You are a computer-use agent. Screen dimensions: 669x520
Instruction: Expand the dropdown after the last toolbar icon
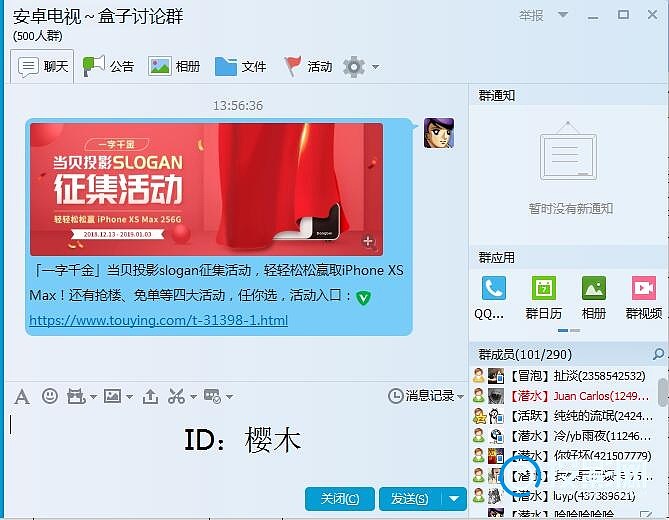point(229,397)
